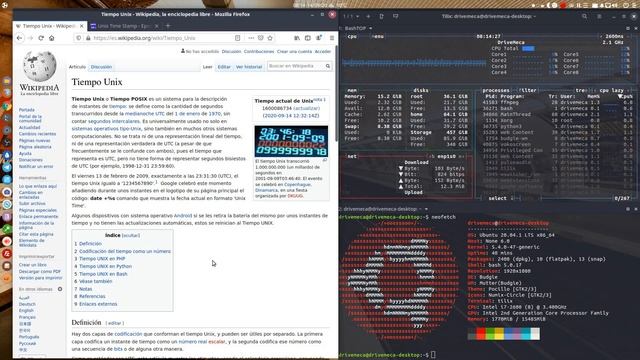Image resolution: width=640 pixels, height=360 pixels.
Task: Click the Firefox forward arrow
Action: 30,38
